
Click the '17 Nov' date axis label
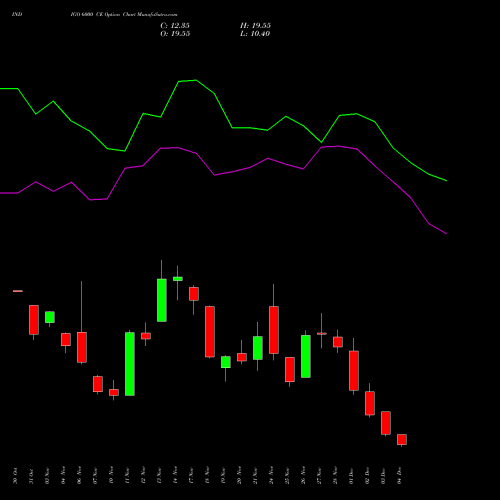(191, 476)
